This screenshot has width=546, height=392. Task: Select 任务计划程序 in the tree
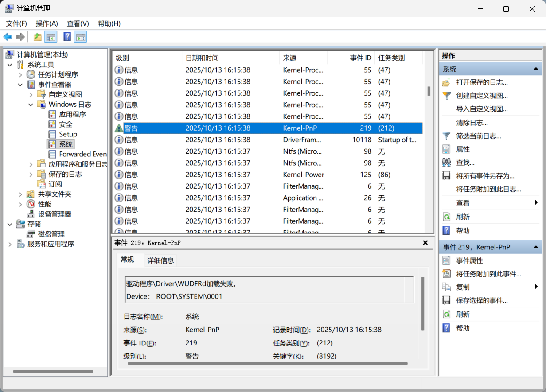58,74
